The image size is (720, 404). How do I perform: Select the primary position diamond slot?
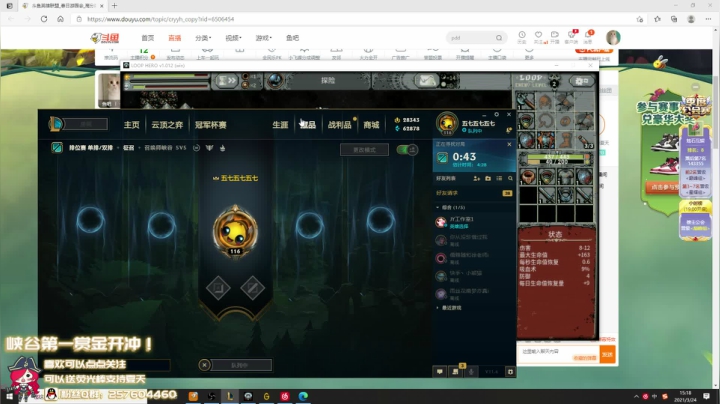(218, 288)
